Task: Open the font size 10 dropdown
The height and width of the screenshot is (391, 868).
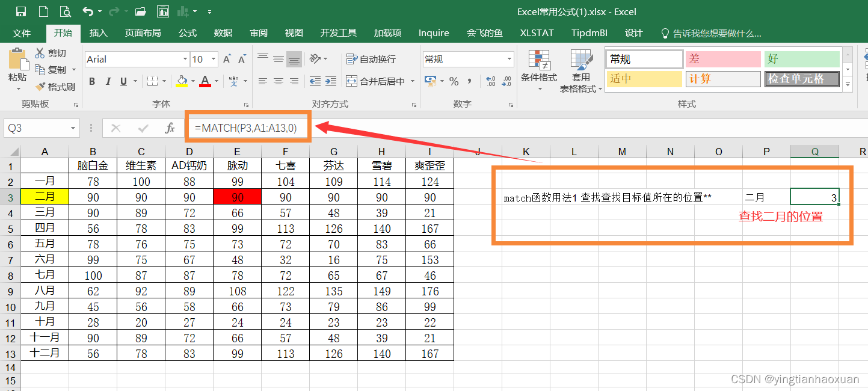Action: tap(214, 59)
